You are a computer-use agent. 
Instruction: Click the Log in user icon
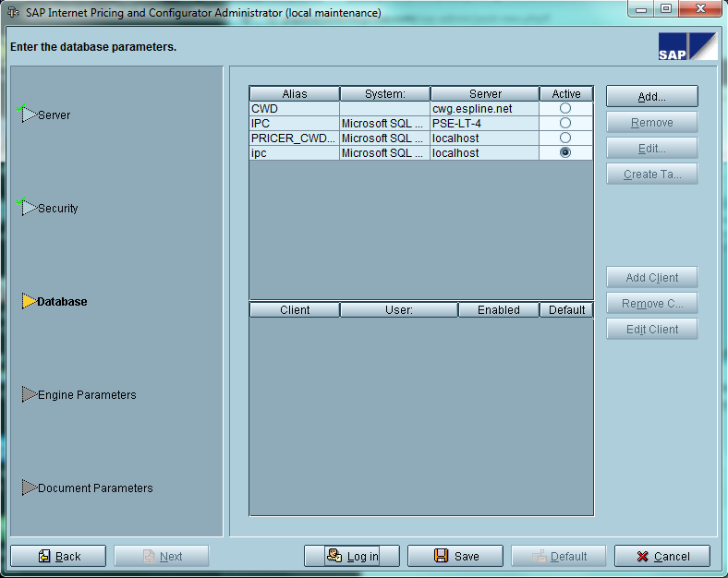tap(334, 555)
